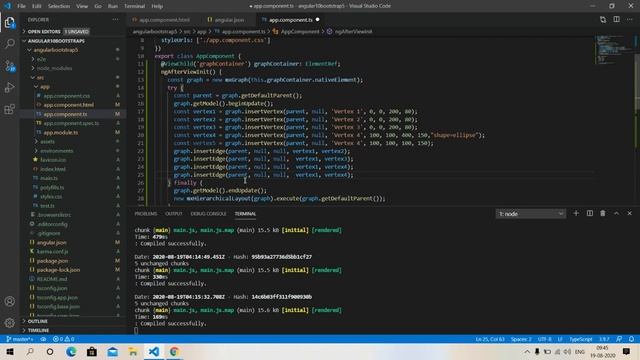Open Microsoft Store from taskbar
This screenshot has height=360, width=640.
point(91,351)
